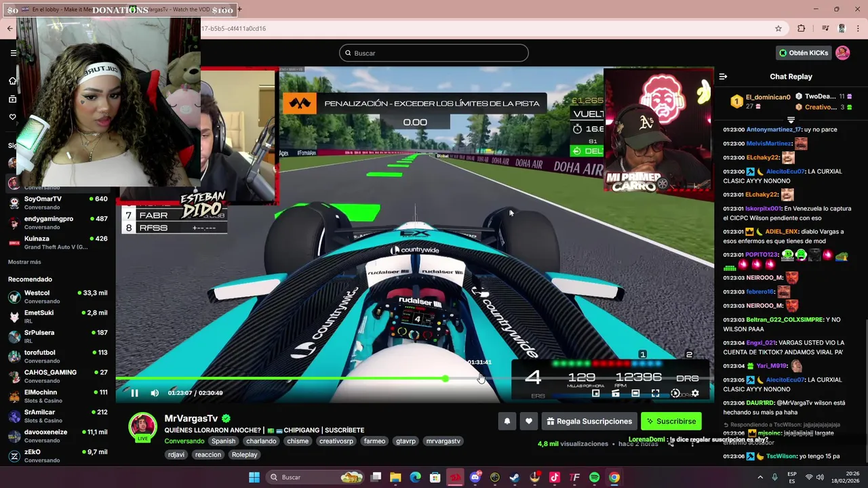Screen dimensions: 868x488
Task: Show hidden system tray icons chevron
Action: 759,477
